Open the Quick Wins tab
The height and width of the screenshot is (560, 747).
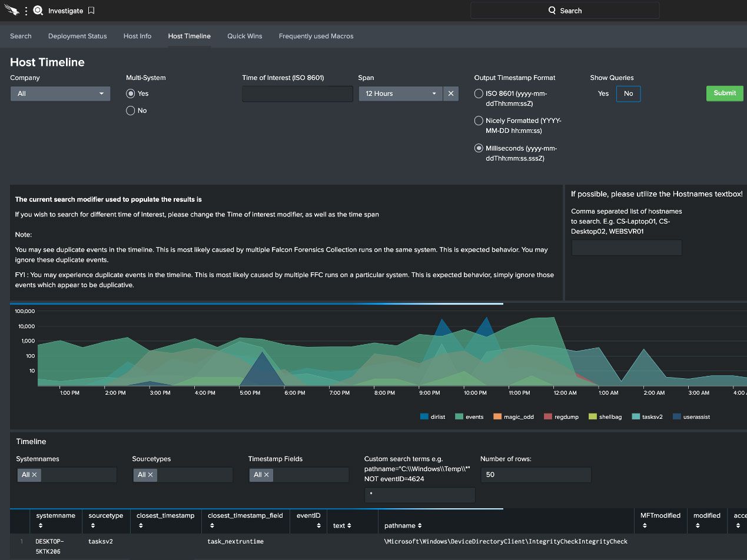point(245,36)
